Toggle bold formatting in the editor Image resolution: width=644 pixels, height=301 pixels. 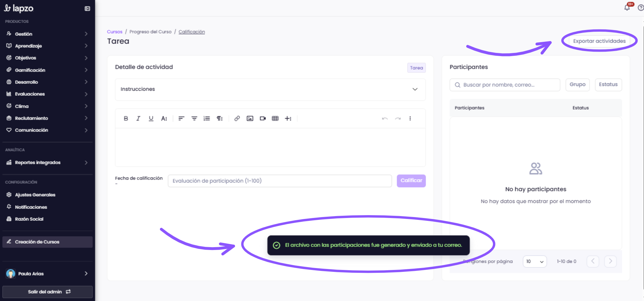(126, 118)
